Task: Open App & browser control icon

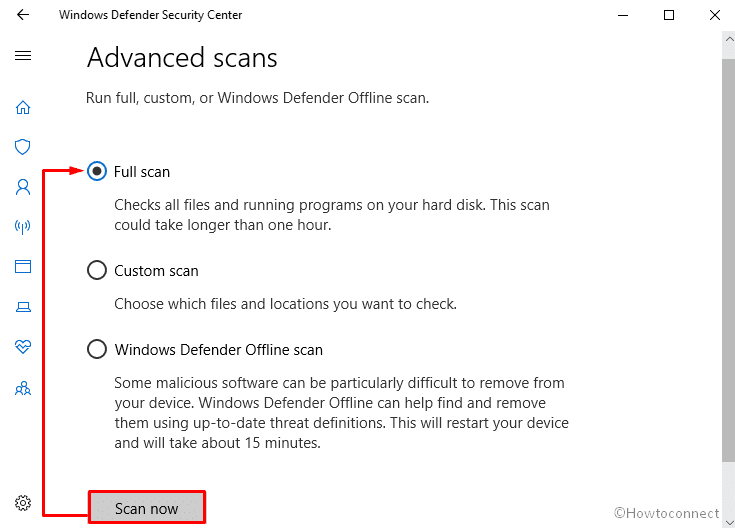Action: point(23,266)
